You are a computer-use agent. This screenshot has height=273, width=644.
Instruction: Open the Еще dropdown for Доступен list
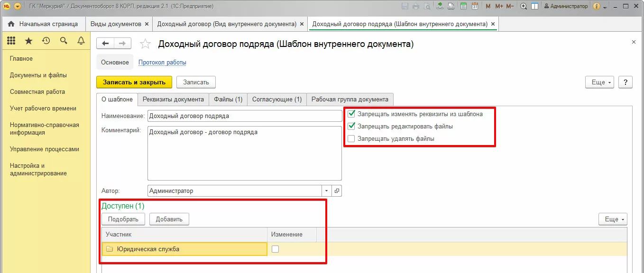[613, 219]
